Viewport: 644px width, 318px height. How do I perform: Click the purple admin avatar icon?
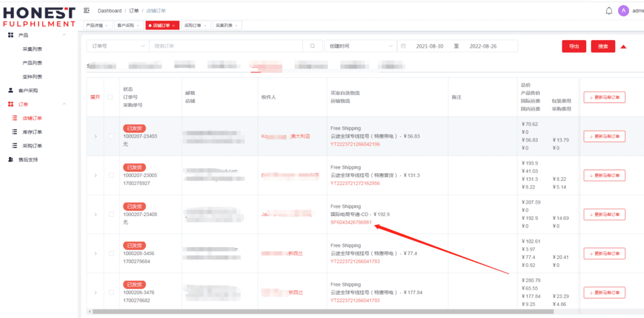(623, 11)
